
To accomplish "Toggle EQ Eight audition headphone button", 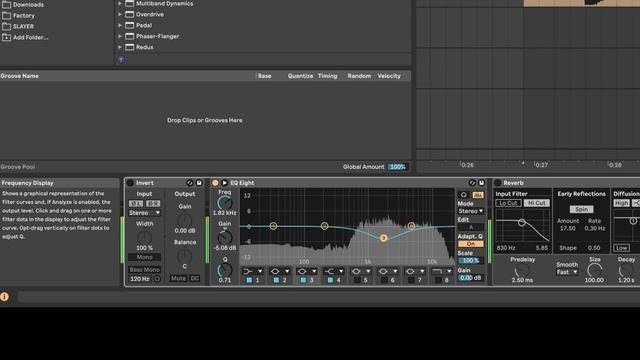I will 463,195.
